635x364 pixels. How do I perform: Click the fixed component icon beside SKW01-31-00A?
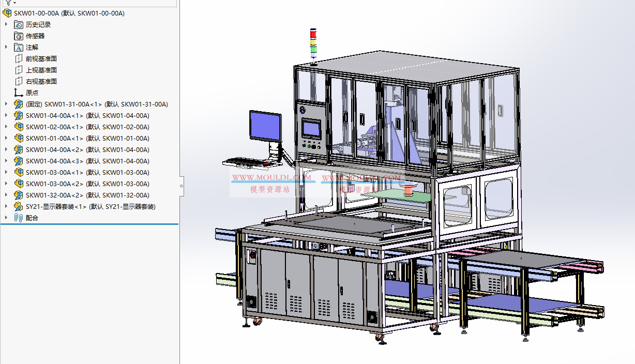click(18, 104)
